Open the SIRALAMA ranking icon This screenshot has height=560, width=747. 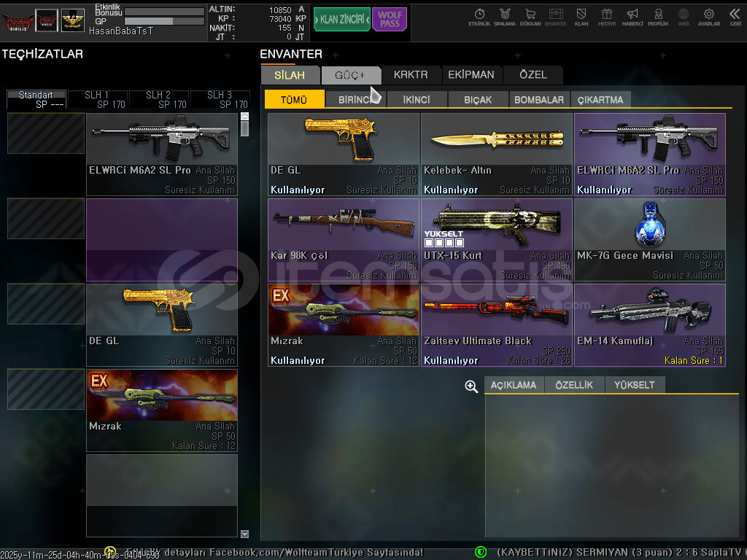coord(505,17)
